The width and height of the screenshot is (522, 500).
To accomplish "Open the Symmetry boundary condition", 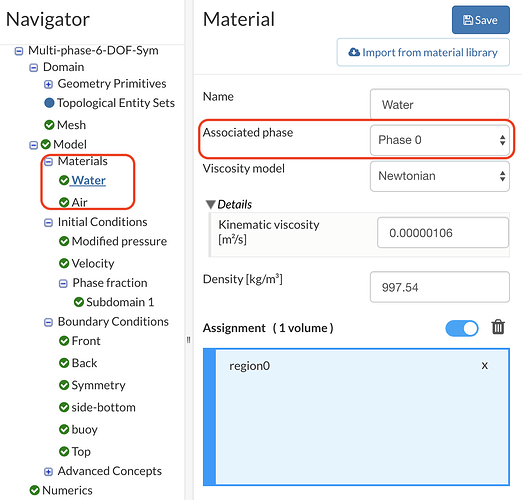I will click(98, 385).
